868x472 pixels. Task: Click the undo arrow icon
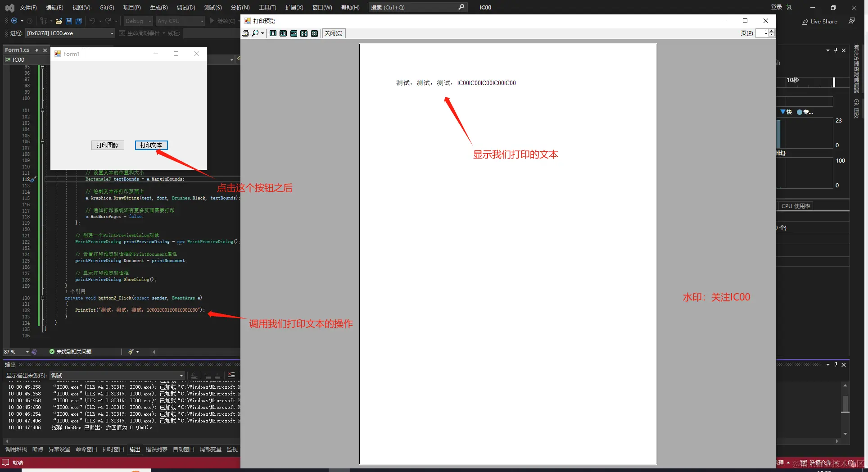coord(92,21)
